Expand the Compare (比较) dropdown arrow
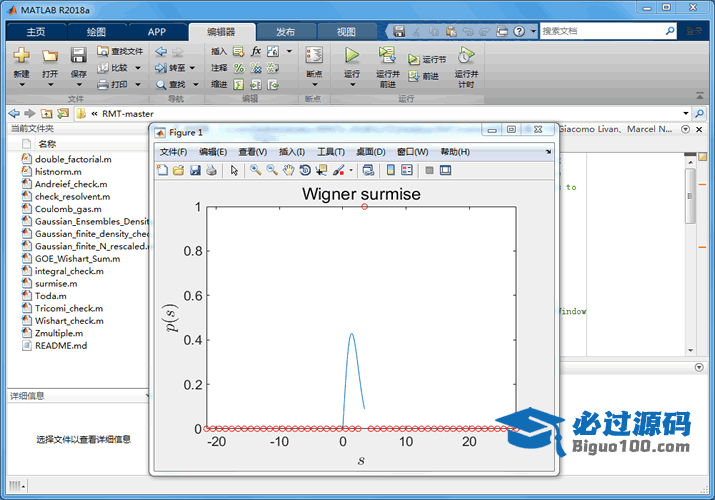The height and width of the screenshot is (500, 715). point(138,68)
